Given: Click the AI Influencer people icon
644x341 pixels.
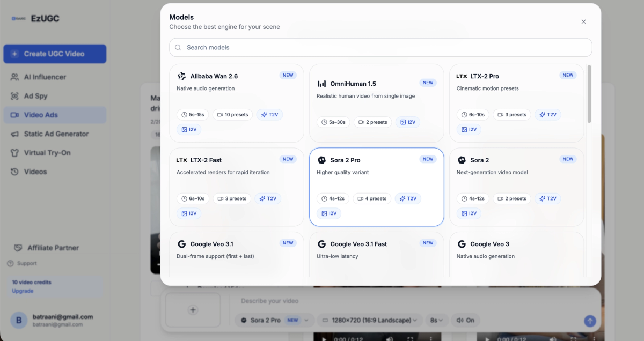Looking at the screenshot, I should (x=14, y=77).
